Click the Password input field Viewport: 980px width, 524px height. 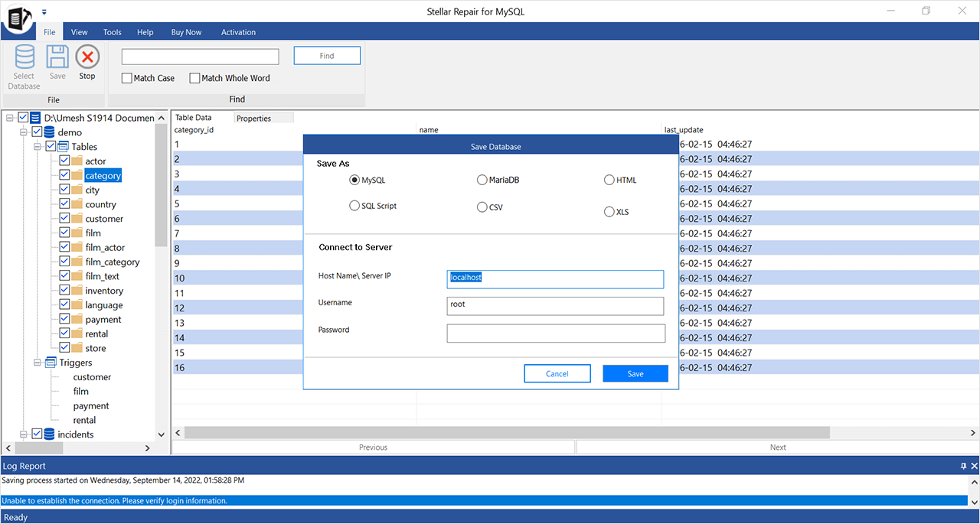point(556,334)
